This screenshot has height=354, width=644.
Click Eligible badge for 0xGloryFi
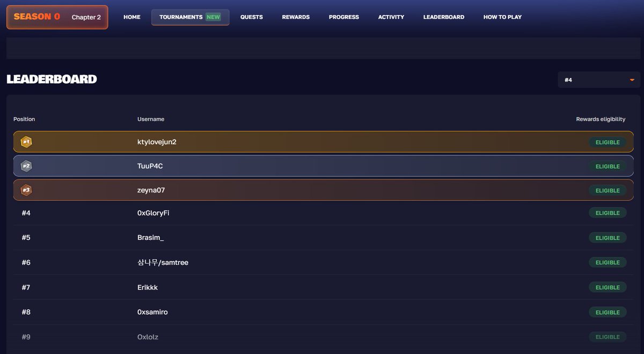pos(608,213)
